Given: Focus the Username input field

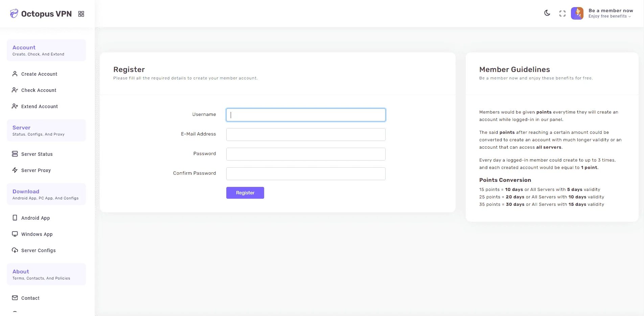Looking at the screenshot, I should click(x=306, y=115).
